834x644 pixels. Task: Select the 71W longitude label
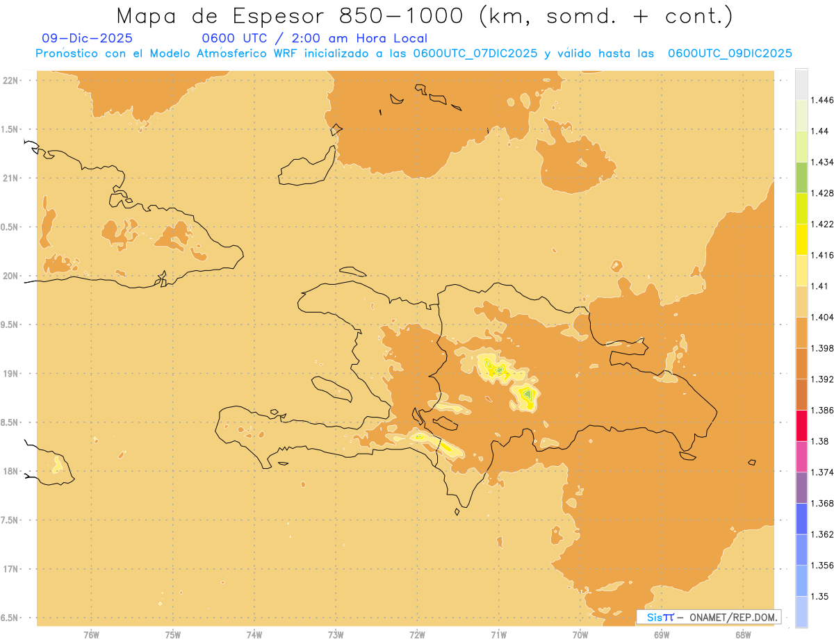tap(498, 635)
